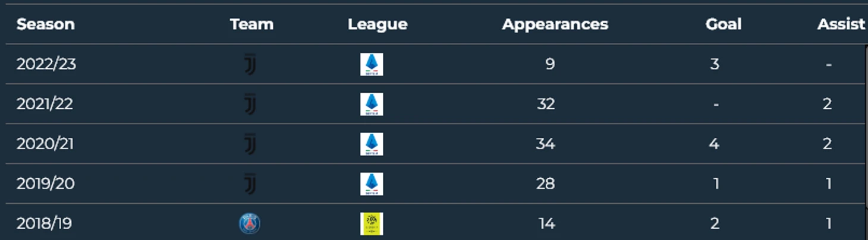This screenshot has height=240, width=868.
Task: Click the Ligue 1 logo for 2018/19
Action: click(372, 223)
